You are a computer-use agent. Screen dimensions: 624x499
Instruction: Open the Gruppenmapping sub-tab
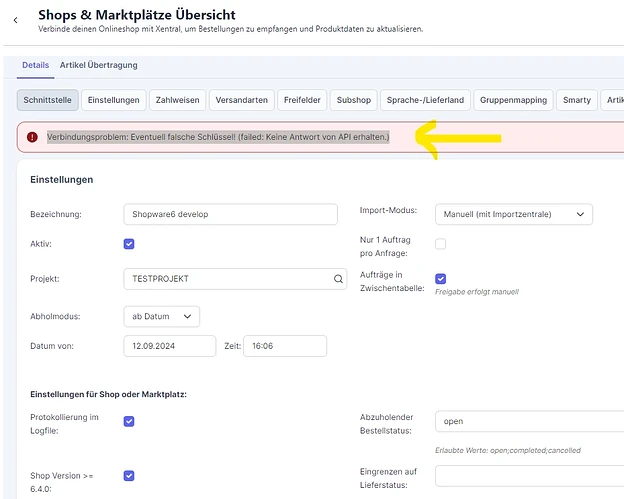click(513, 100)
